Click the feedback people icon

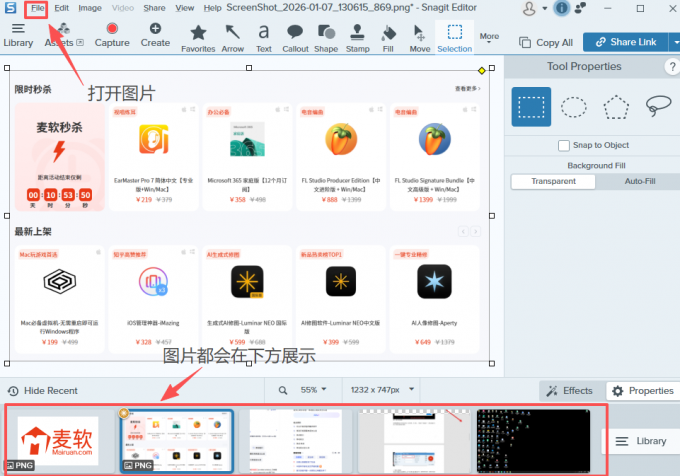580,8
